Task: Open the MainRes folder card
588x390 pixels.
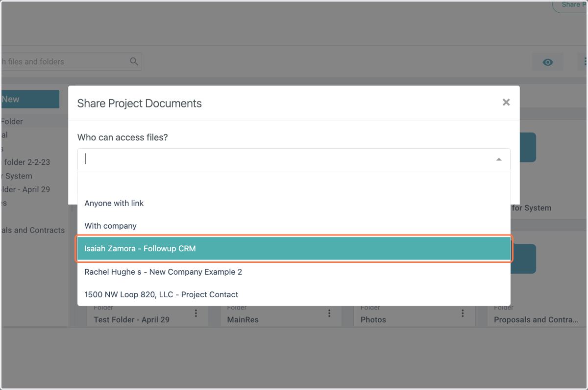Action: pos(243,319)
